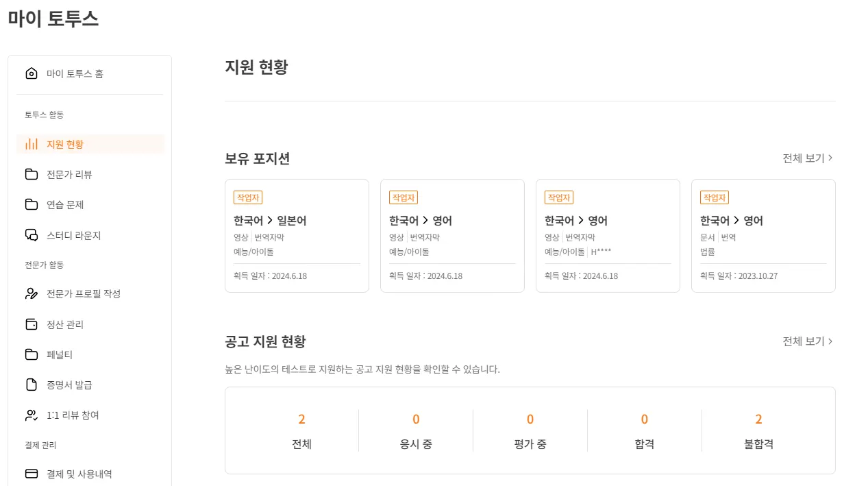Viewport: 868px width, 486px height.
Task: Click the home icon beside 마이 토투스 홈
Action: click(31, 73)
